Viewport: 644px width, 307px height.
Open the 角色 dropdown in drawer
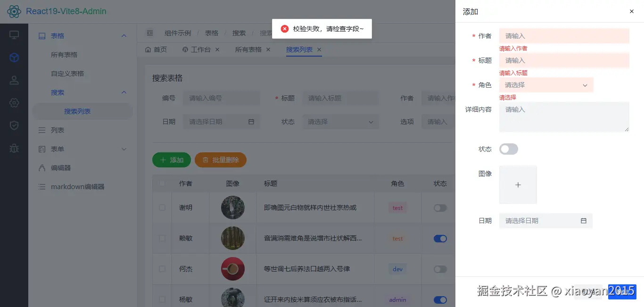click(546, 85)
